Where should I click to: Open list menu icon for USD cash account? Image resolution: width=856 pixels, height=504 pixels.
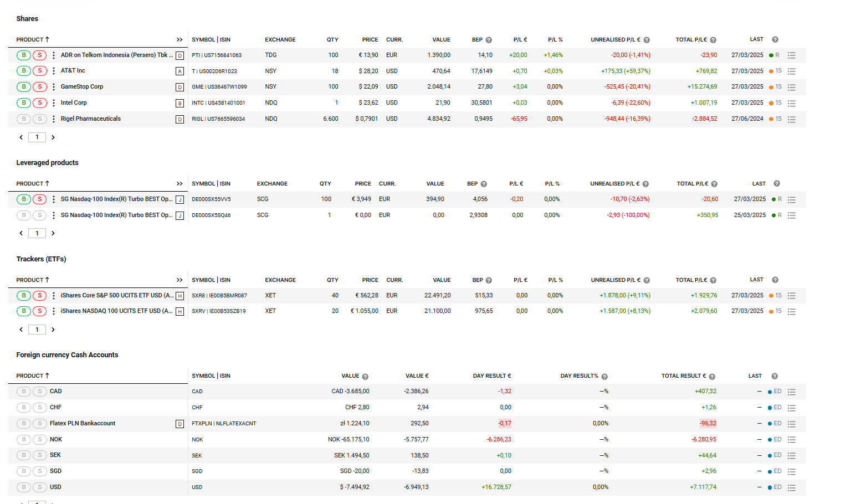click(791, 488)
